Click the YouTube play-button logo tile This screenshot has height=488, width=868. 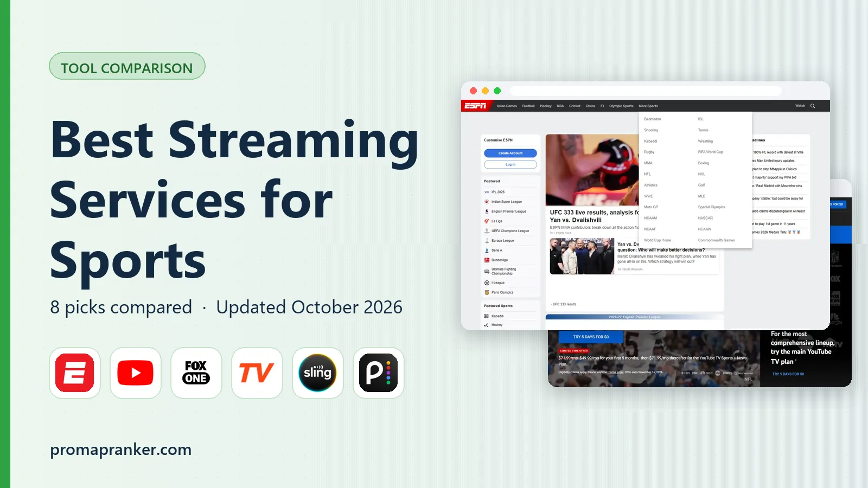click(x=136, y=373)
